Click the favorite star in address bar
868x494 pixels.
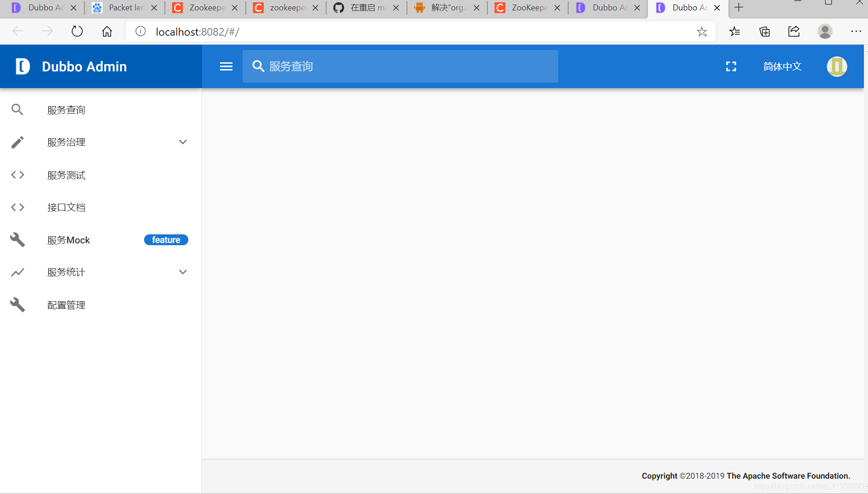701,32
